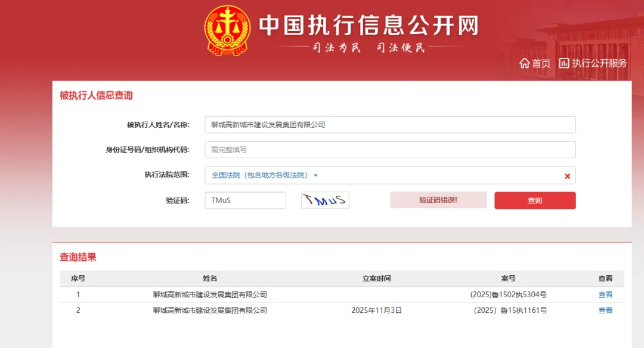Screen dimensions: 644x348
Task: Click the 序号 column header
Action: click(x=78, y=279)
